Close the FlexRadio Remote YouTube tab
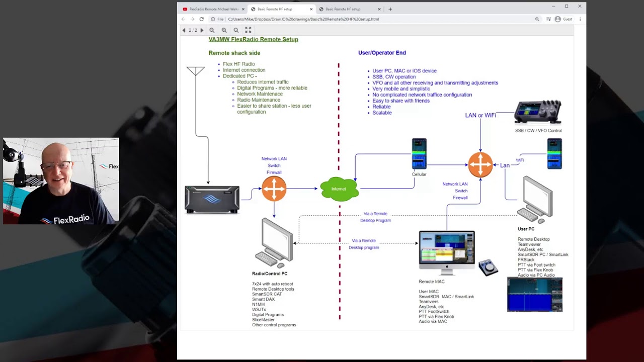Image resolution: width=644 pixels, height=362 pixels. [x=243, y=9]
